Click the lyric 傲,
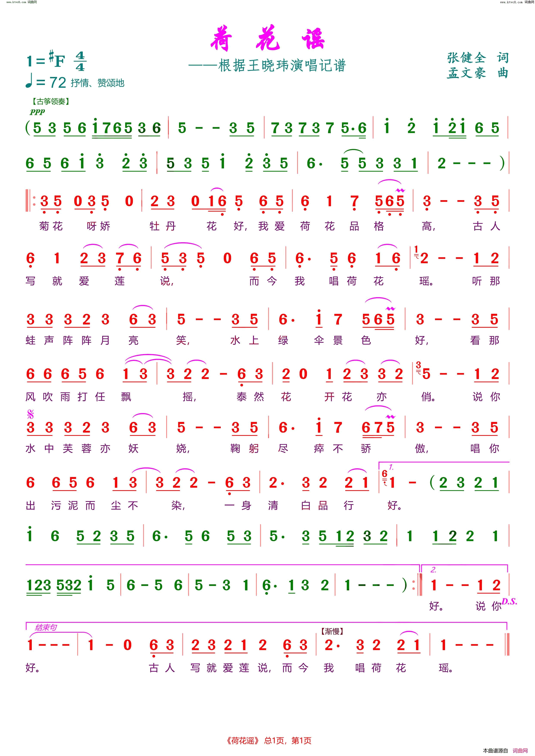The height and width of the screenshot is (756, 535). click(x=422, y=448)
